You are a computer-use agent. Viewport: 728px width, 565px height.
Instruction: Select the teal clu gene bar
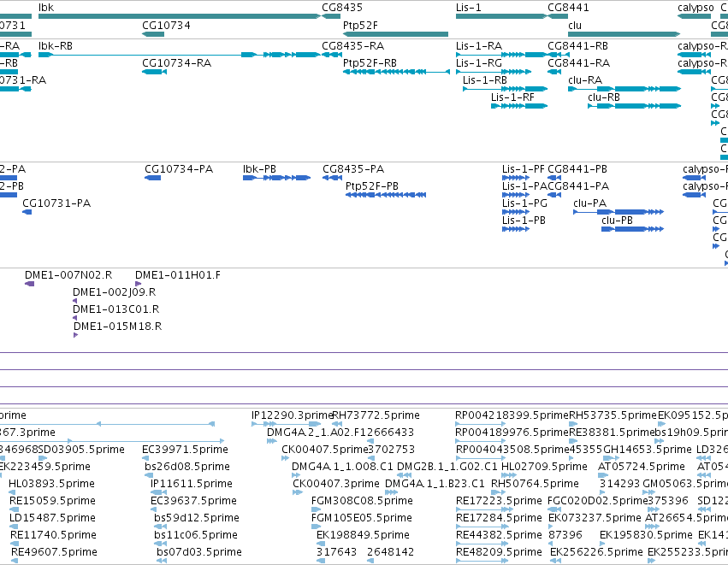[x=624, y=34]
